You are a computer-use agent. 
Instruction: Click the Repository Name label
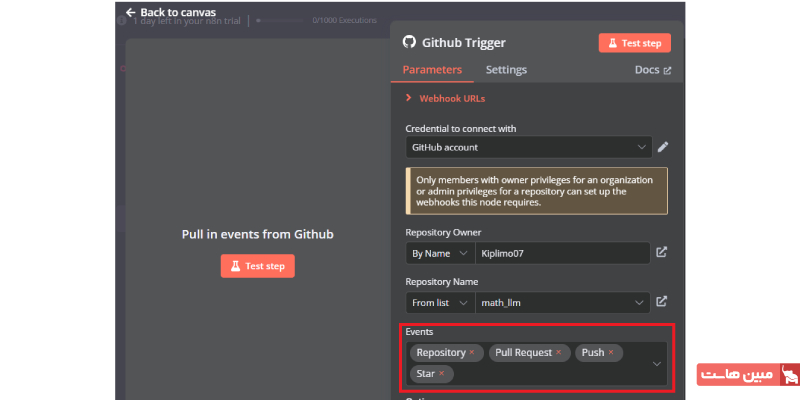pyautogui.click(x=442, y=282)
